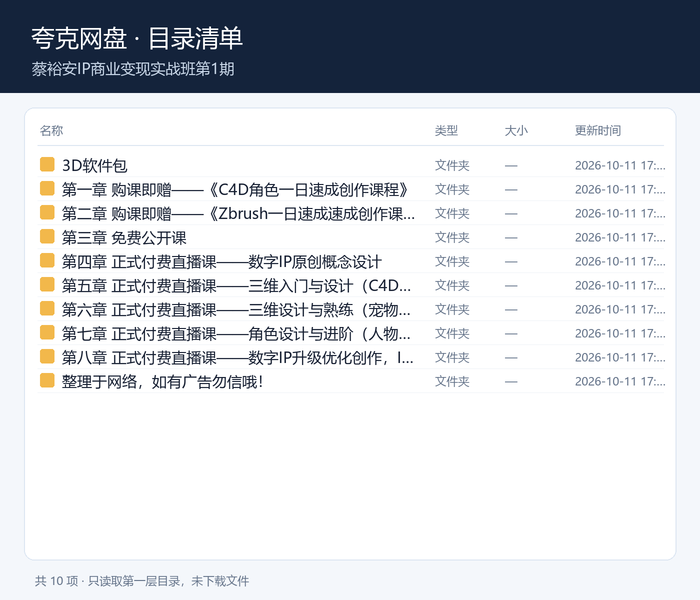Open the 3D软件包 folder name
Viewport: 700px width, 600px height.
(94, 165)
